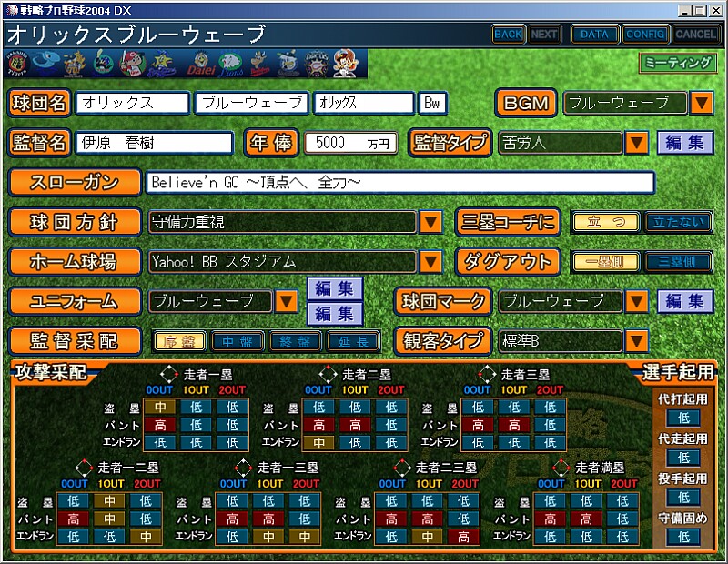Go to the NEXT screen
Image resolution: width=728 pixels, height=564 pixels.
pos(544,35)
